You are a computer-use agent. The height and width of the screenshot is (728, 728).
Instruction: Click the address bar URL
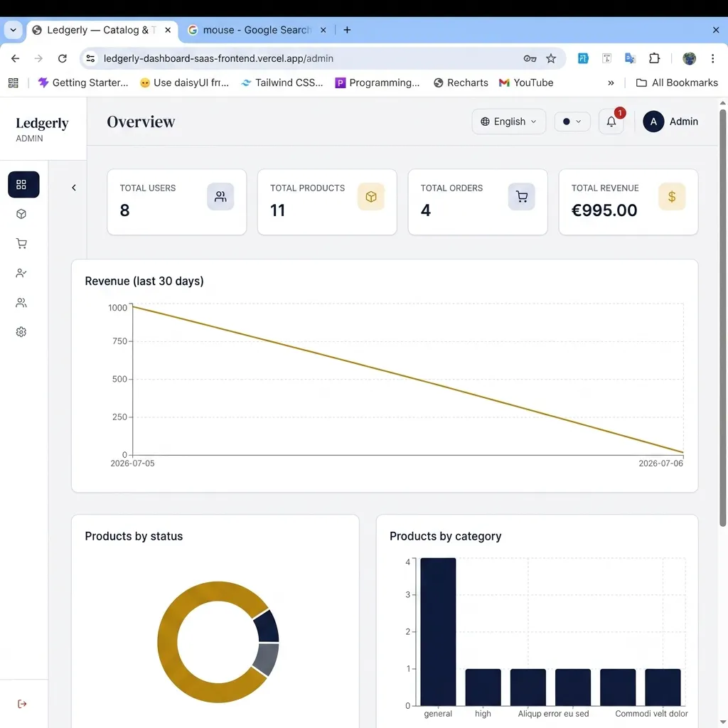(x=218, y=58)
